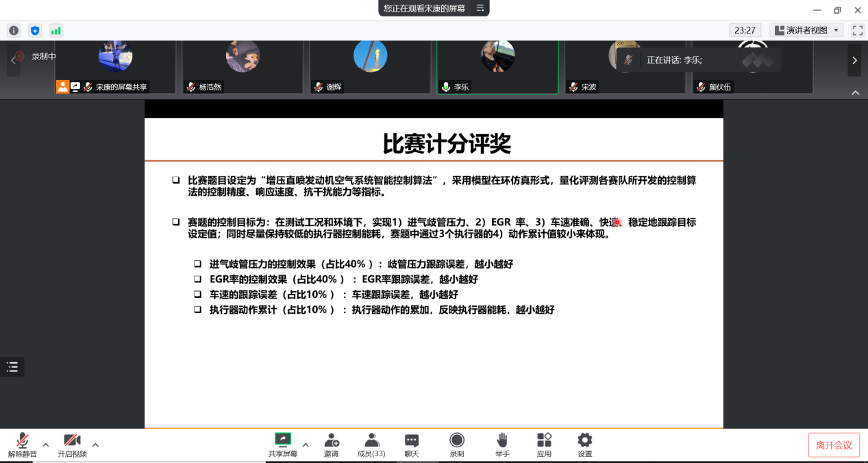868x463 pixels.
Task: Check the green network signal icon
Action: click(56, 31)
